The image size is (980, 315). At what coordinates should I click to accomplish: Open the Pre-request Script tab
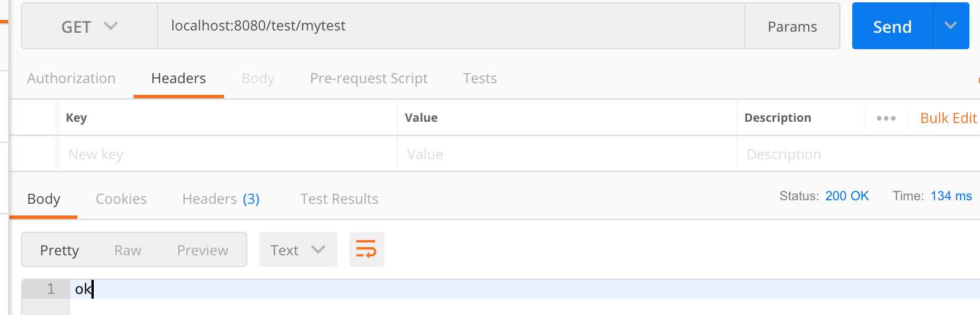(369, 78)
